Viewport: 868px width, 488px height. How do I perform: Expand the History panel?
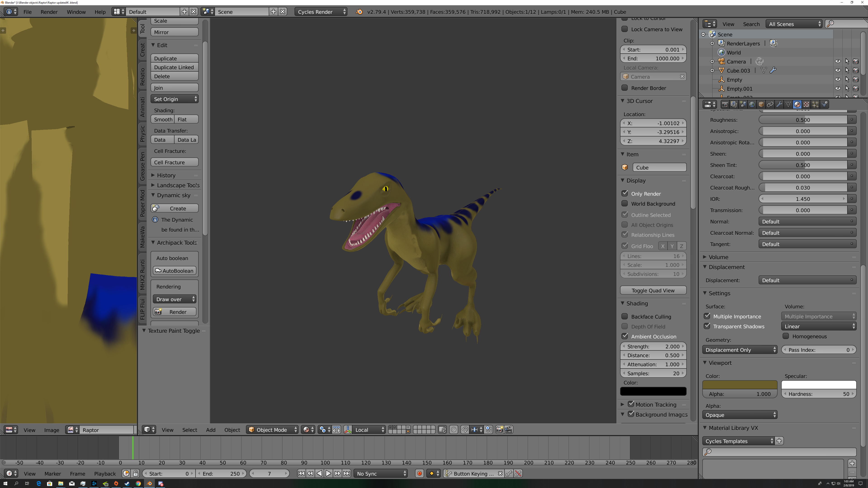(166, 175)
